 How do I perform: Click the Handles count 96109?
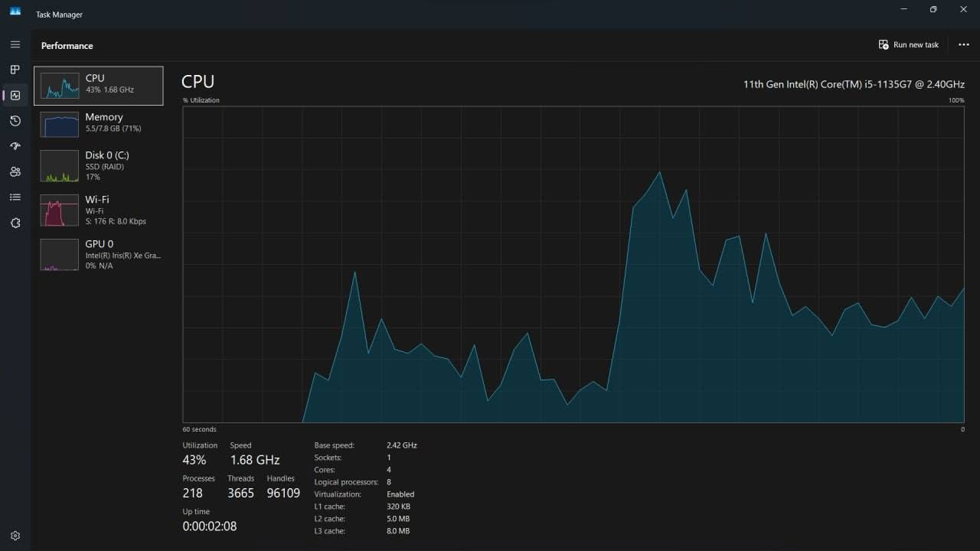point(283,493)
